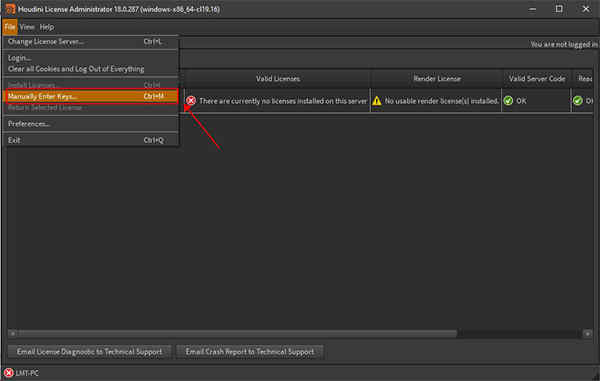Click Email License Diagnostic to Technical Support

[x=89, y=352]
